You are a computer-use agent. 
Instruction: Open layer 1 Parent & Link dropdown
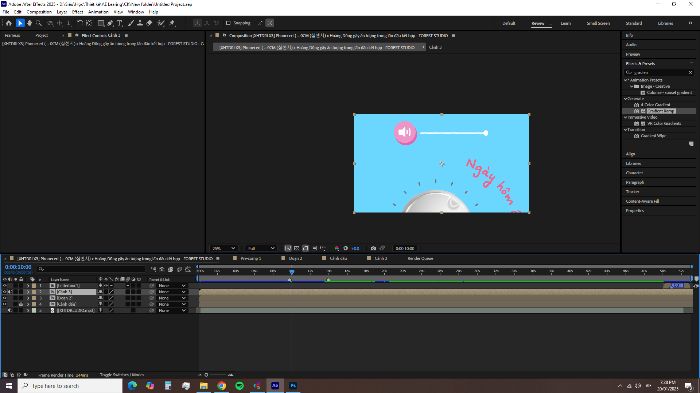[172, 285]
